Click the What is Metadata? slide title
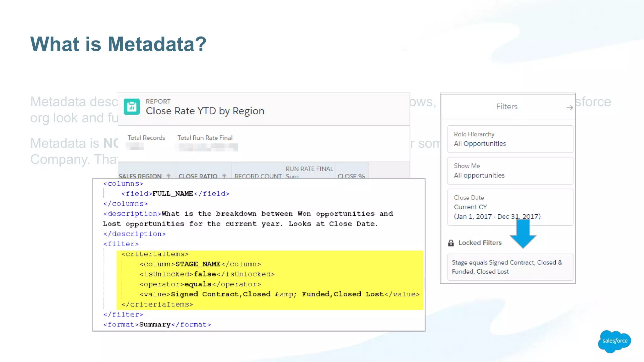644x362 pixels. point(118,44)
